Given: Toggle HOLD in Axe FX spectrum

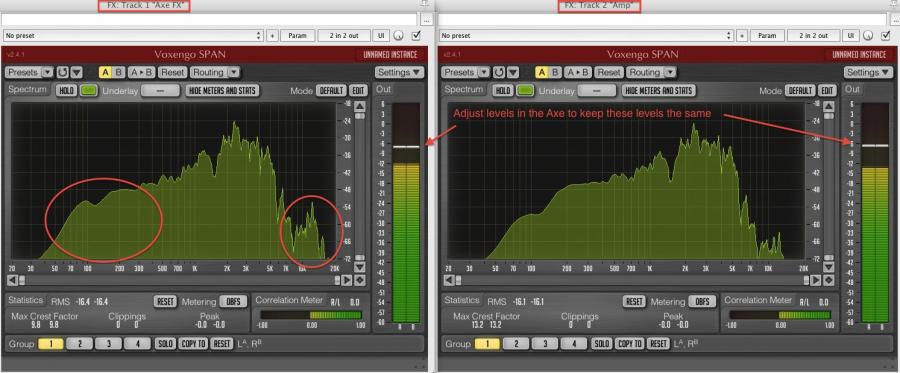Looking at the screenshot, I should [x=67, y=91].
